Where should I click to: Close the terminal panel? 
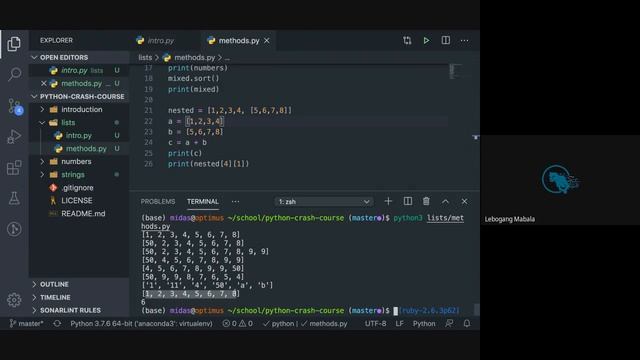464,201
